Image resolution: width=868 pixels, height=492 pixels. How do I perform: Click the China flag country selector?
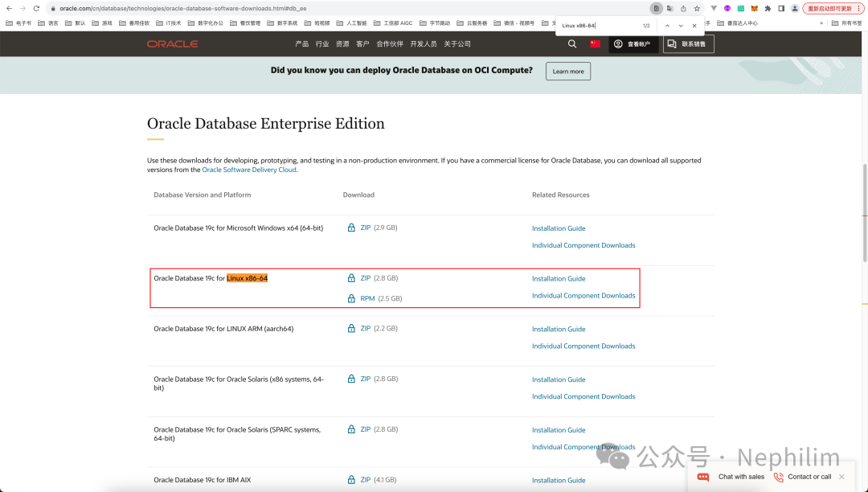point(595,43)
